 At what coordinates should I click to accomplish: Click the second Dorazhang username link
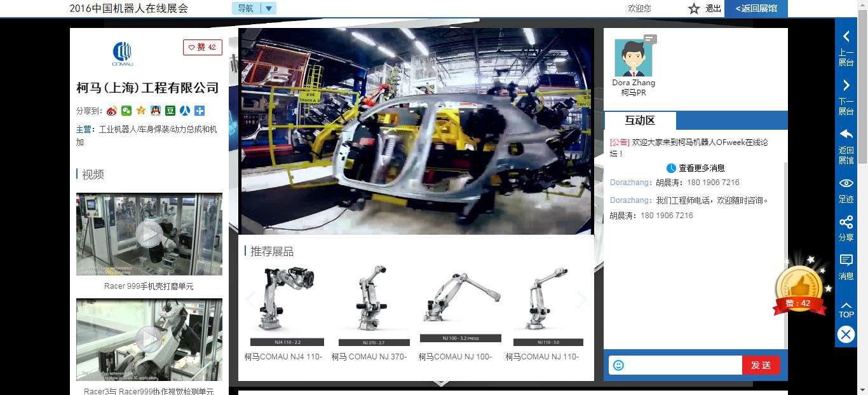630,200
